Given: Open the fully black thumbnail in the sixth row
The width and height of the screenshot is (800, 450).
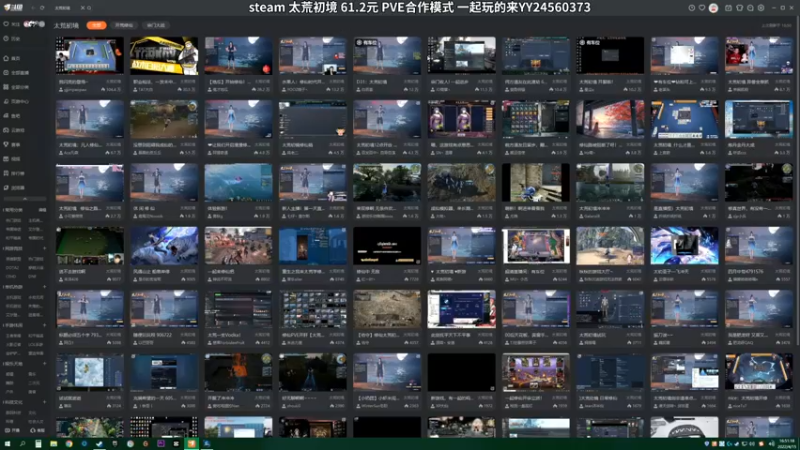Looking at the screenshot, I should click(x=462, y=372).
